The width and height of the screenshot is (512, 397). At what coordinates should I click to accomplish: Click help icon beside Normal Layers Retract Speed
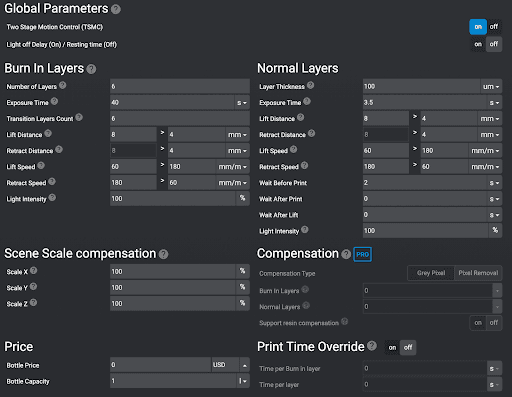tap(305, 165)
